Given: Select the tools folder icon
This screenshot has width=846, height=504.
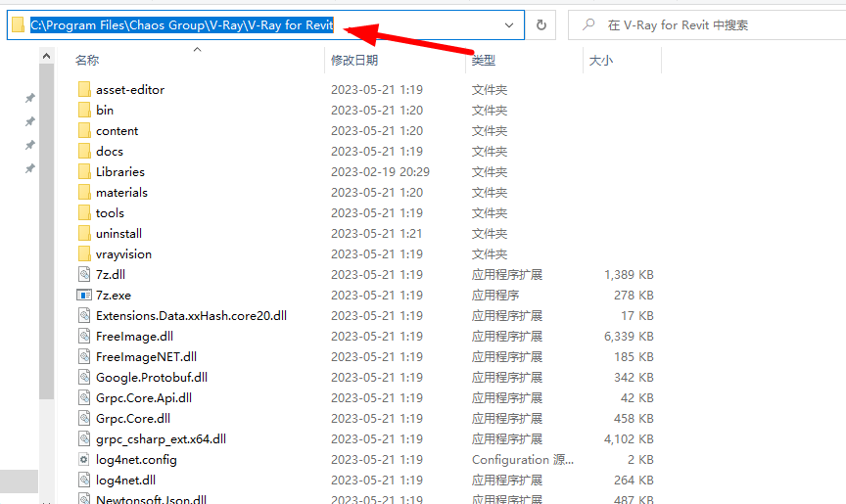Looking at the screenshot, I should (x=84, y=213).
